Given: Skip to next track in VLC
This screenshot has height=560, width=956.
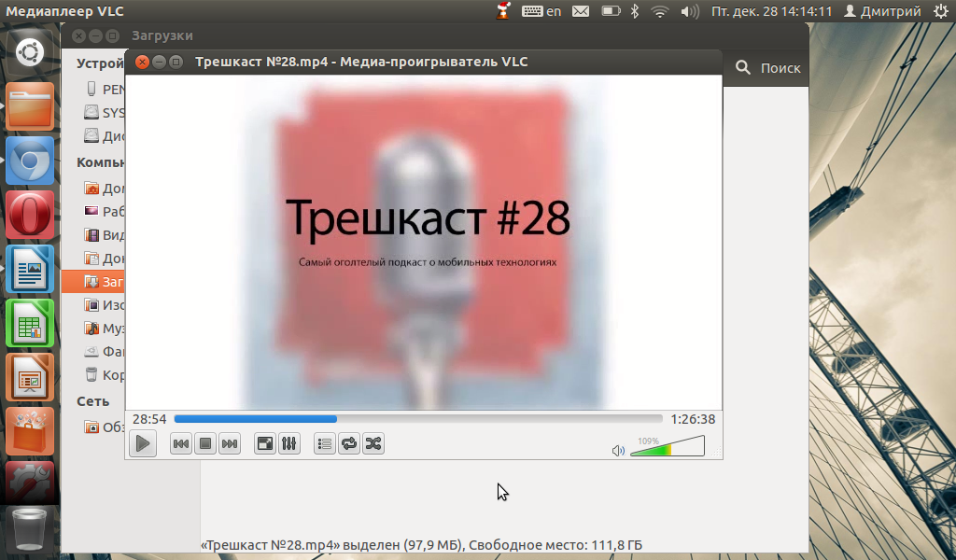Looking at the screenshot, I should pos(230,443).
